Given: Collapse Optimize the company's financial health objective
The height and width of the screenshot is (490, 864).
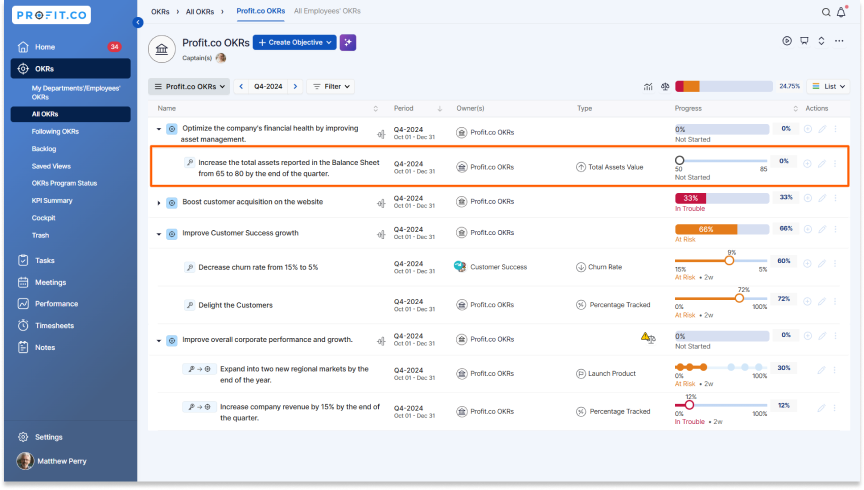Looking at the screenshot, I should 159,130.
